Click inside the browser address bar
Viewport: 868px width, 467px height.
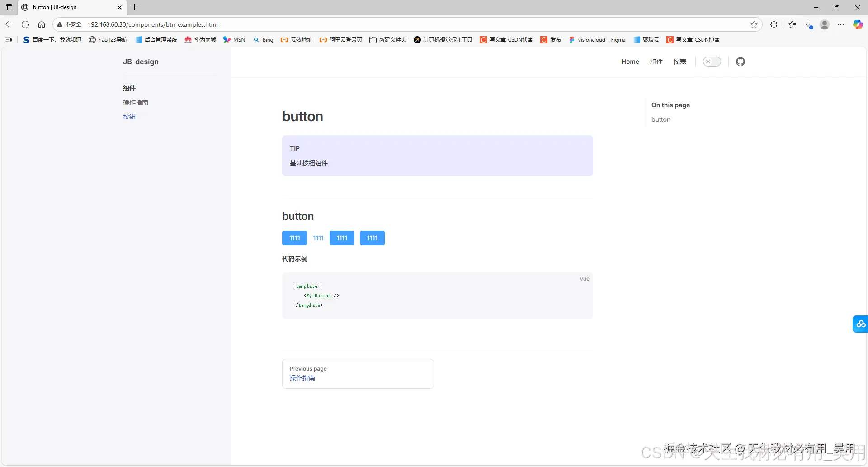coord(181,24)
